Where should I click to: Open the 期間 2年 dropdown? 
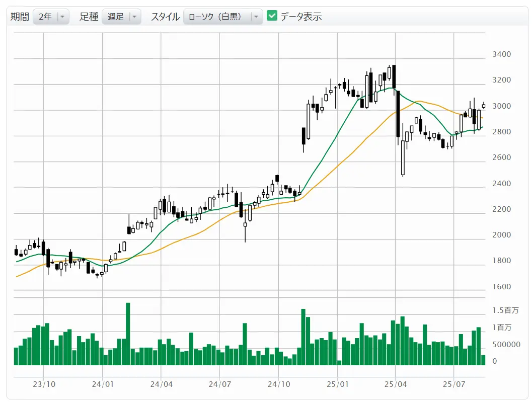pyautogui.click(x=51, y=17)
